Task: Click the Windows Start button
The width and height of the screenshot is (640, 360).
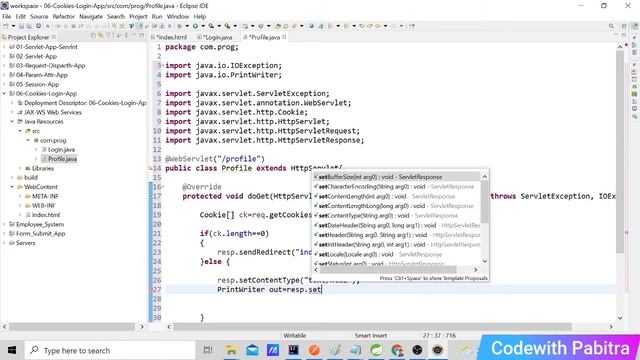Action: point(12,350)
